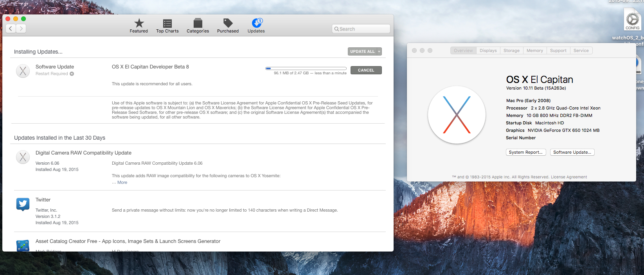The height and width of the screenshot is (275, 644).
Task: Click the Twitter app bird icon
Action: tap(23, 204)
